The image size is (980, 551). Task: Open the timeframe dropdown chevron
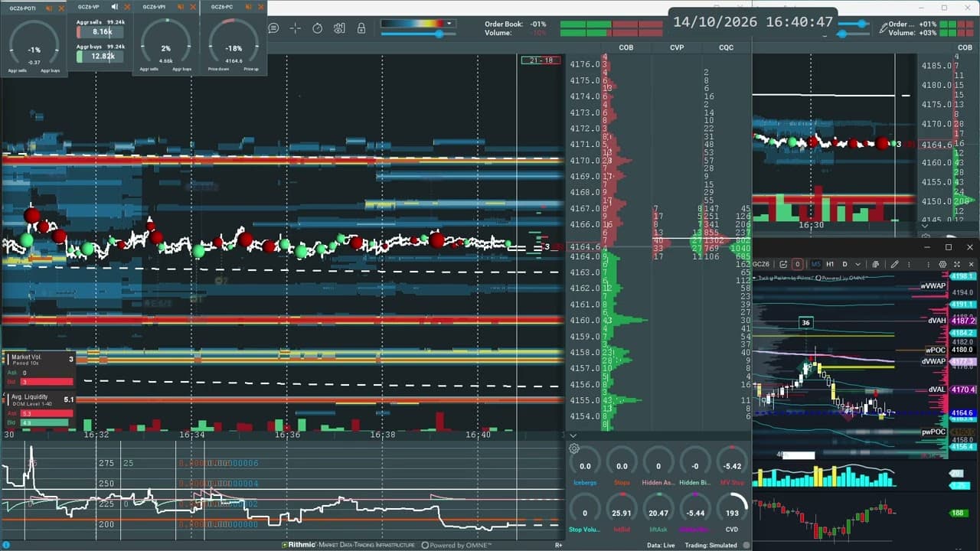coord(857,264)
